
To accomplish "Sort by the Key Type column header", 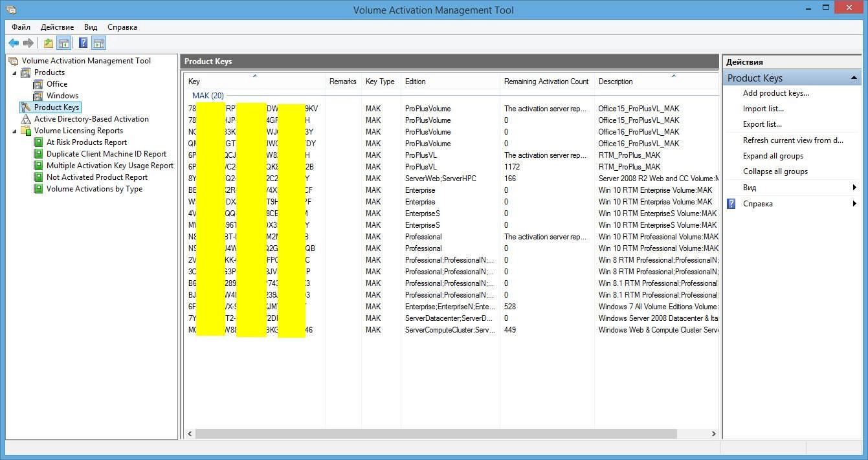I will pos(381,82).
